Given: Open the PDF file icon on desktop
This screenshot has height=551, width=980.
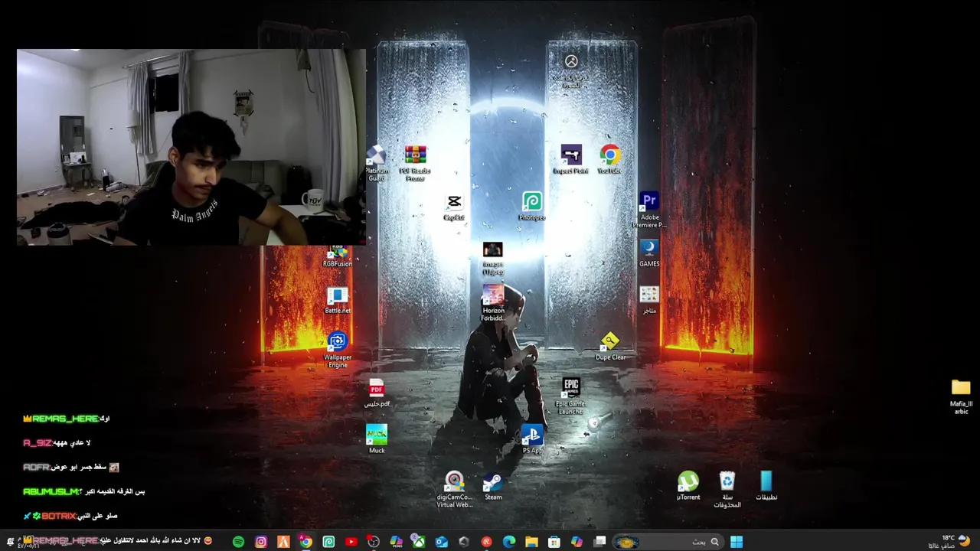Looking at the screenshot, I should click(376, 393).
